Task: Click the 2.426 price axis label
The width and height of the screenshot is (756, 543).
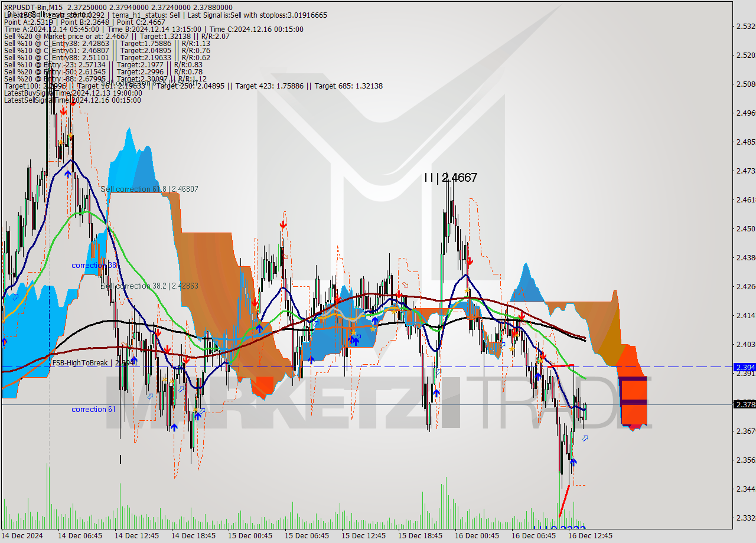Action: 745,286
